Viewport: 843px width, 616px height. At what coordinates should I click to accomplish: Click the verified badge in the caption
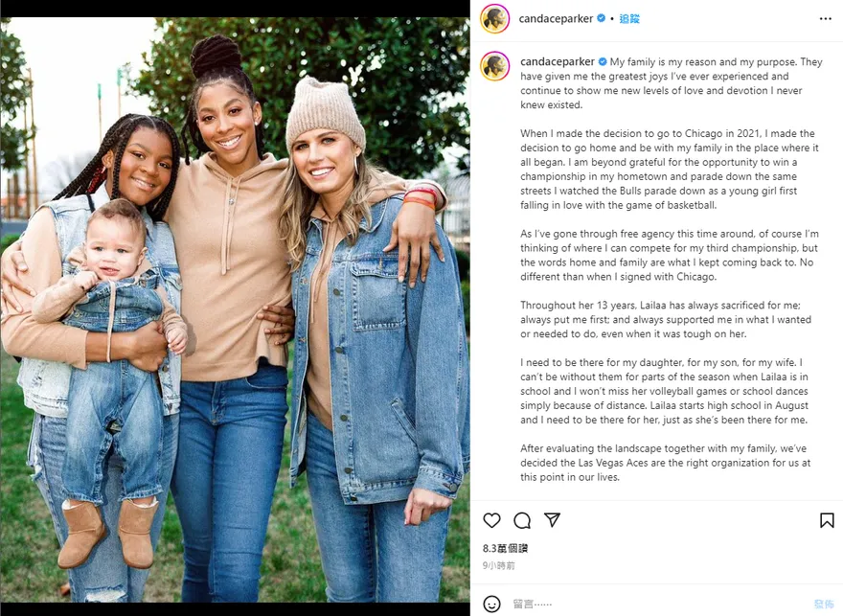coord(603,62)
